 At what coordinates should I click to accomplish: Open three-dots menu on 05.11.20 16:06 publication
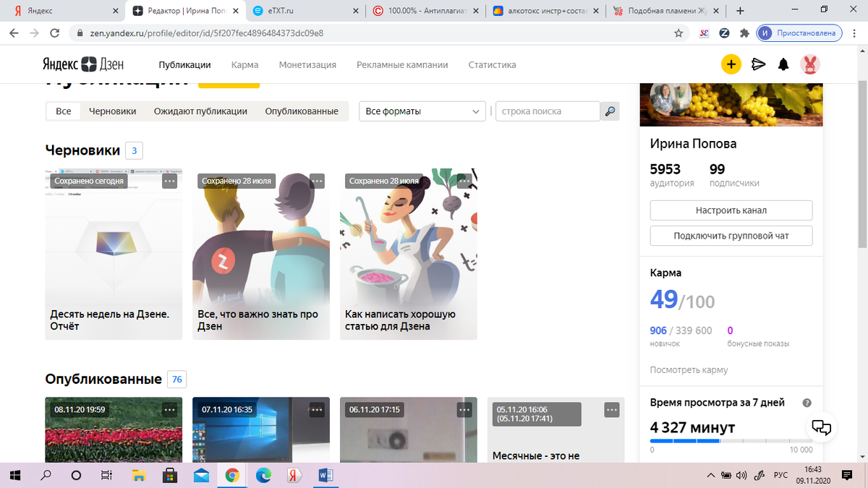pos(612,410)
